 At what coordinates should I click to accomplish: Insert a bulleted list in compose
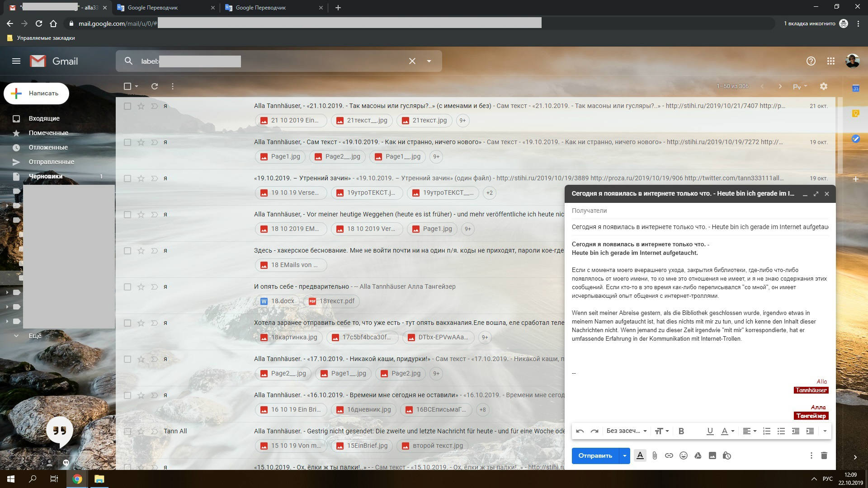point(781,431)
